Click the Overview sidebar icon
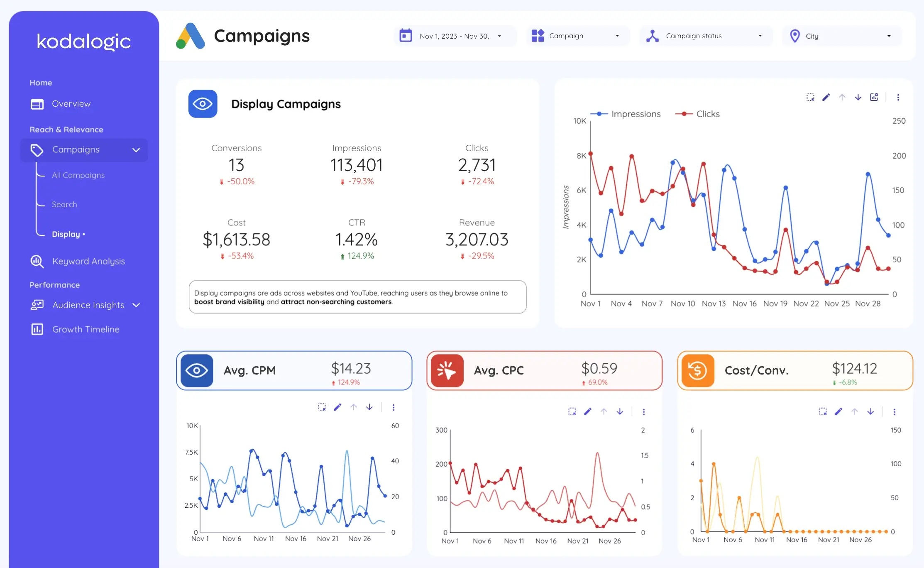 point(37,104)
